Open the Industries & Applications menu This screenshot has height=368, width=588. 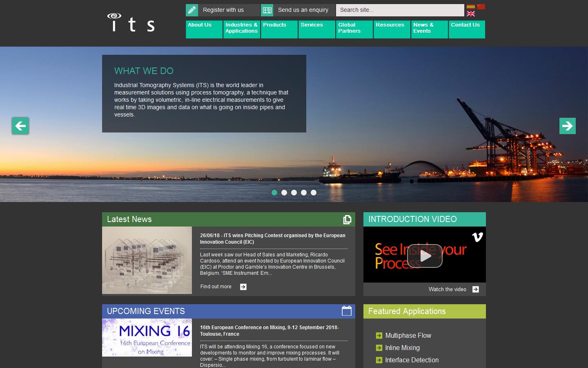point(241,29)
